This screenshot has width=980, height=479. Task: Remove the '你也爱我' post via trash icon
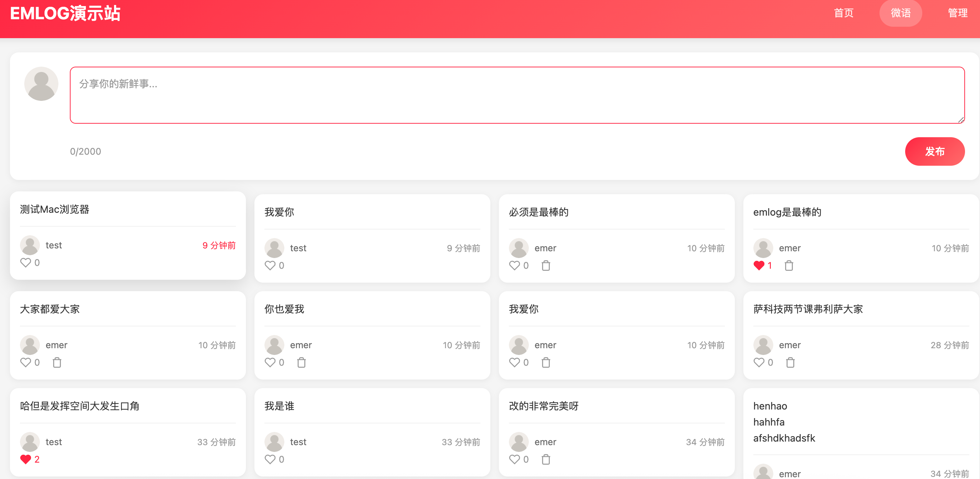[x=301, y=362]
